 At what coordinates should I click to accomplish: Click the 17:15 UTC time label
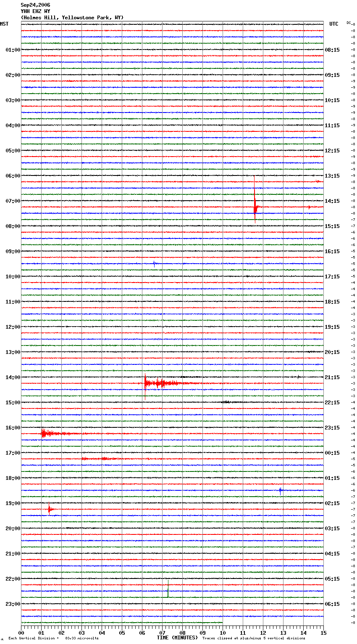tap(332, 277)
